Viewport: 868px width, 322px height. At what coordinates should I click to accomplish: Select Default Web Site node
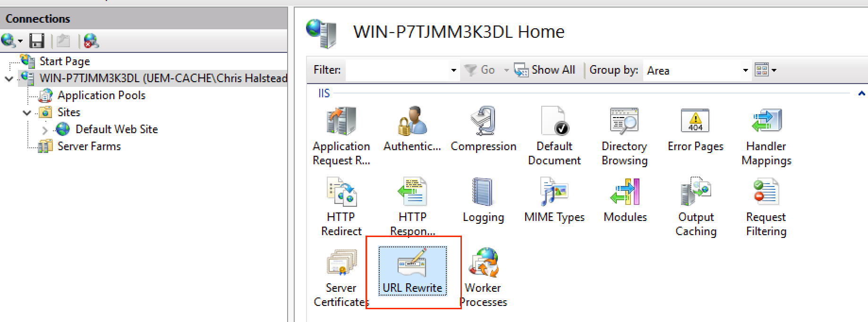pos(117,129)
